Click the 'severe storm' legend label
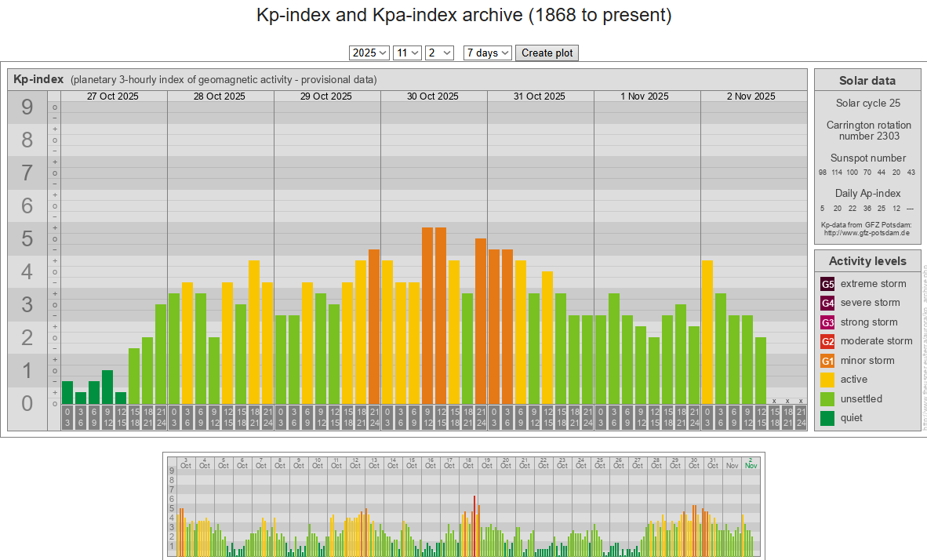The image size is (927, 560). (x=871, y=302)
